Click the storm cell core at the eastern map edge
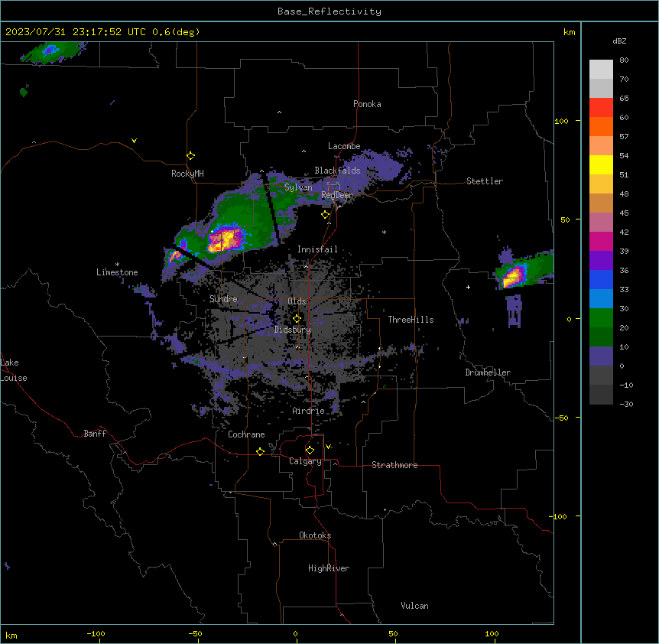 [514, 277]
